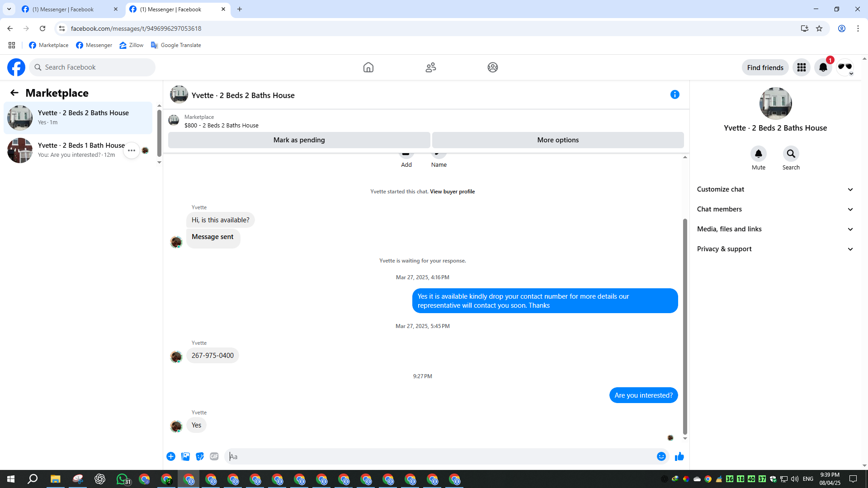Screen dimensions: 868x488
Task: Expand Privacy & support section
Action: point(775,249)
